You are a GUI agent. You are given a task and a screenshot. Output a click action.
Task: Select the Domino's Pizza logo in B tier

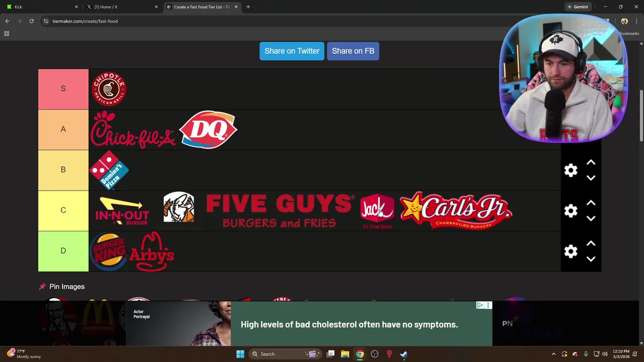[109, 170]
